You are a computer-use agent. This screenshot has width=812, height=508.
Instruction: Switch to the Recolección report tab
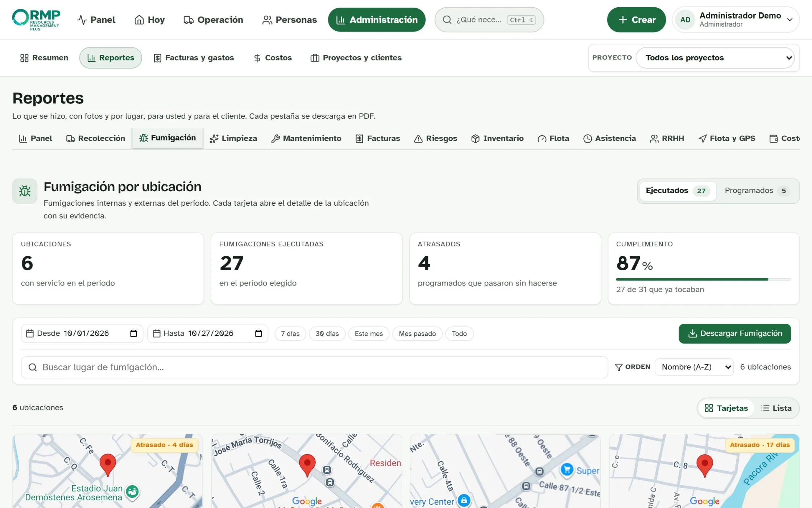coord(96,138)
